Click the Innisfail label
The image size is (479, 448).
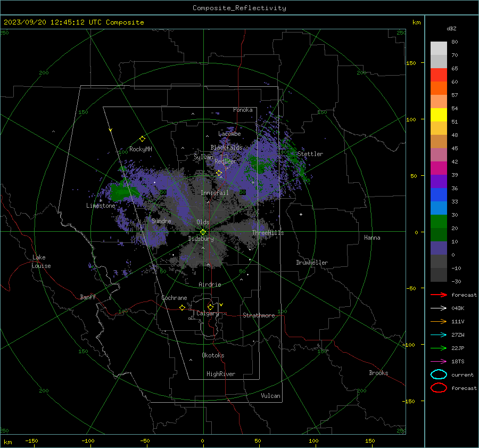pyautogui.click(x=214, y=193)
